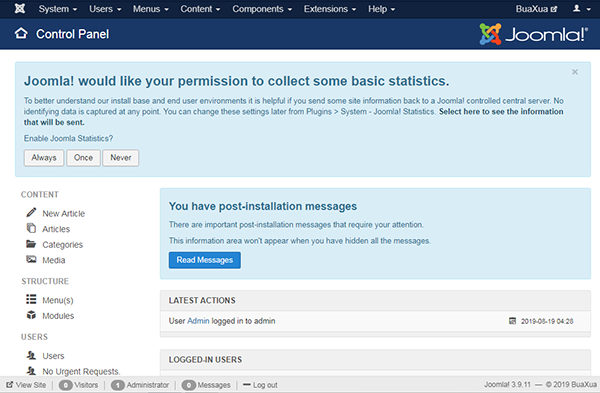Open the Articles link in sidebar
The height and width of the screenshot is (393, 600).
coord(56,229)
